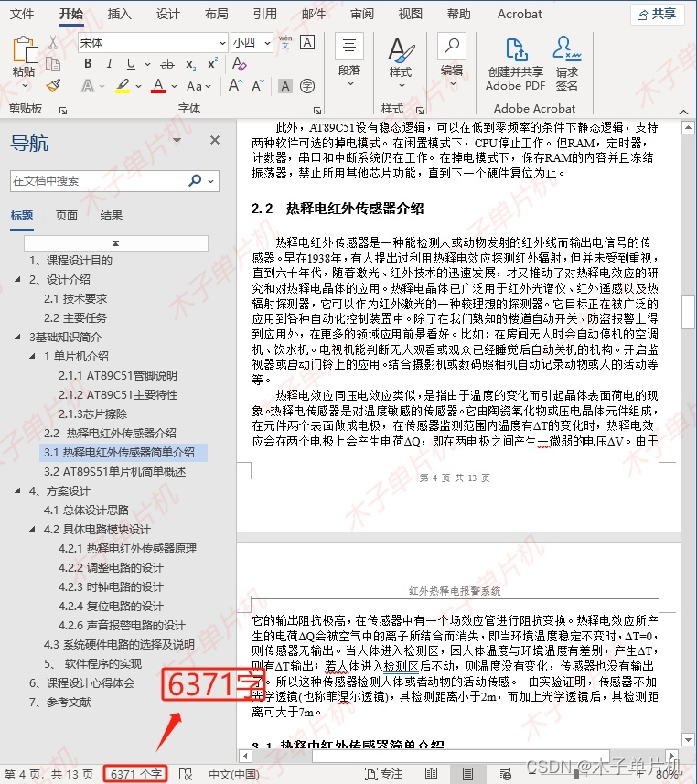
Task: Toggle subscript formatting
Action: (190, 64)
